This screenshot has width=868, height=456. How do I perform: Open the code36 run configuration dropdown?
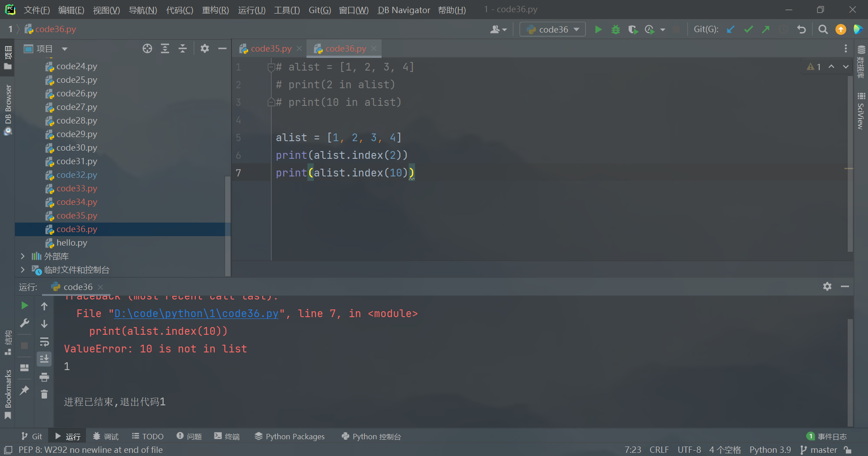[552, 29]
